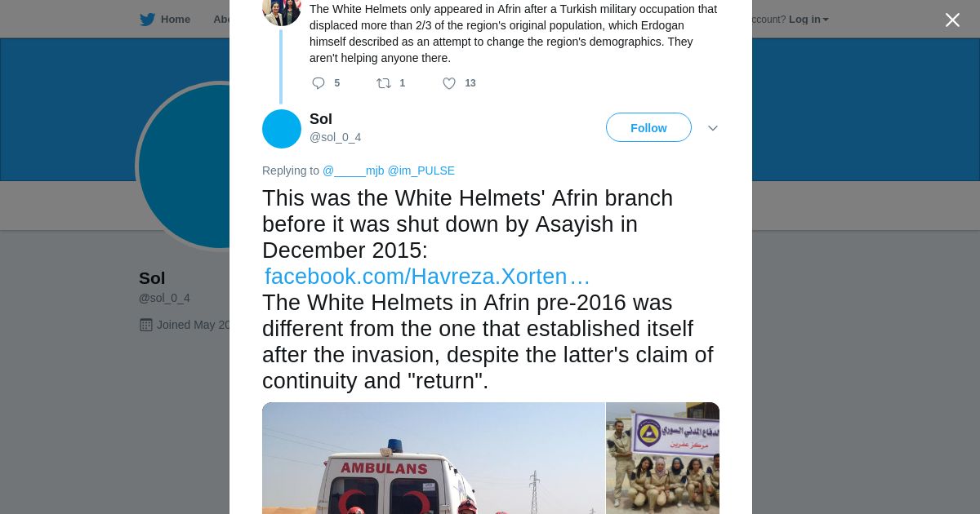Click the calendar icon beside Joined date
Image resolution: width=980 pixels, height=514 pixels.
coord(146,325)
